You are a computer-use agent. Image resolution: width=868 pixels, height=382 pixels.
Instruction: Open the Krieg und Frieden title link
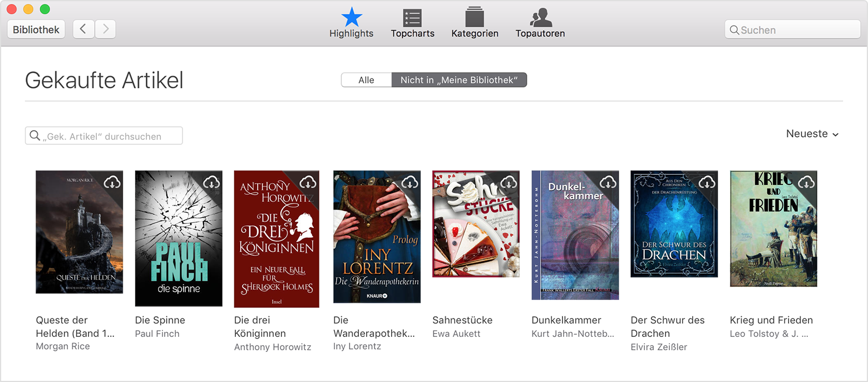pos(771,320)
